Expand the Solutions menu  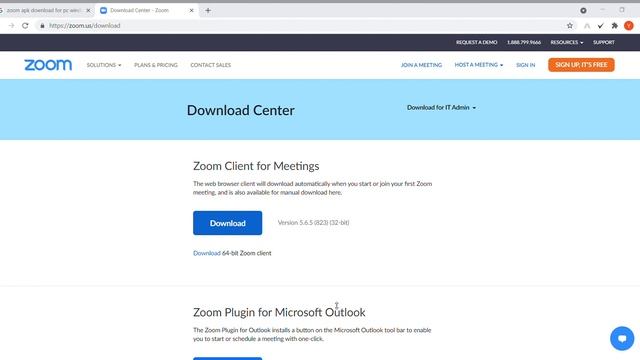click(x=104, y=65)
